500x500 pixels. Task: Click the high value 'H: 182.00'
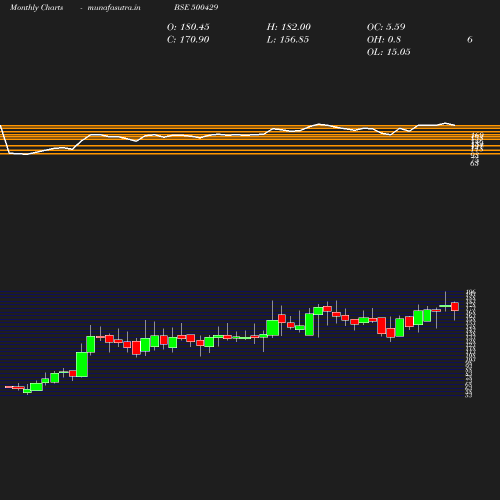(289, 27)
